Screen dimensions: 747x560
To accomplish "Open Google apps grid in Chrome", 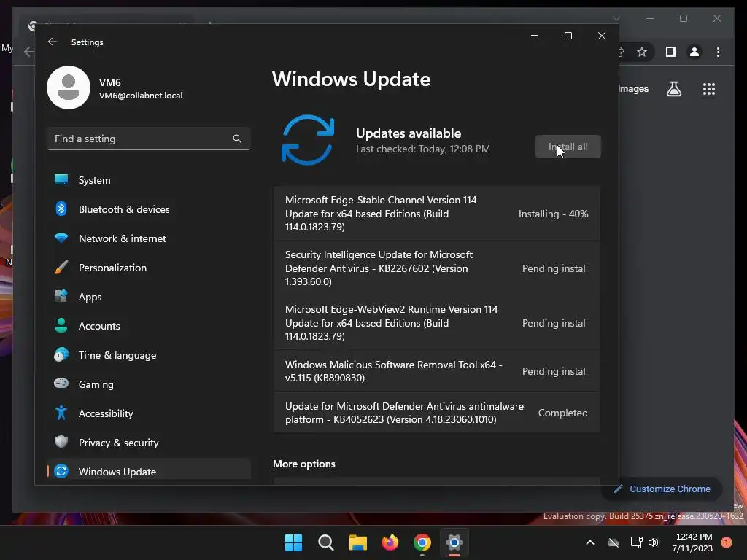I will [709, 88].
